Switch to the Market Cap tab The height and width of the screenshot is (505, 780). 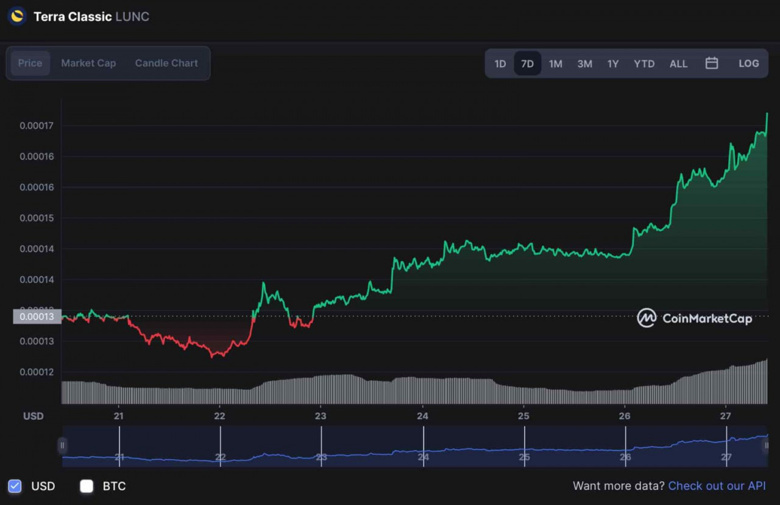click(88, 63)
